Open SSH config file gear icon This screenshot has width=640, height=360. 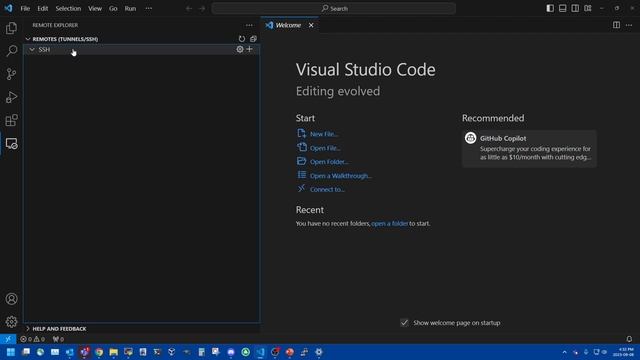(x=240, y=49)
